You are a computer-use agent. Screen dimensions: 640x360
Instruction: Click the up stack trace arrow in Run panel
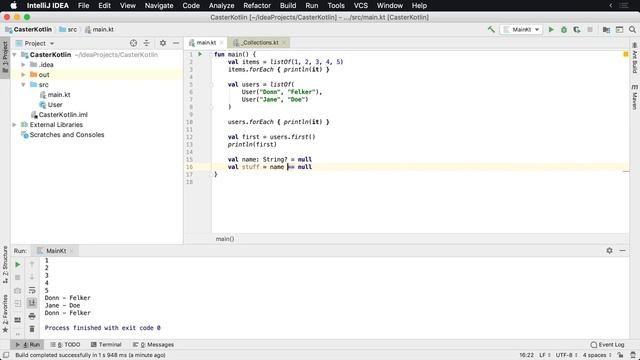pos(32,264)
